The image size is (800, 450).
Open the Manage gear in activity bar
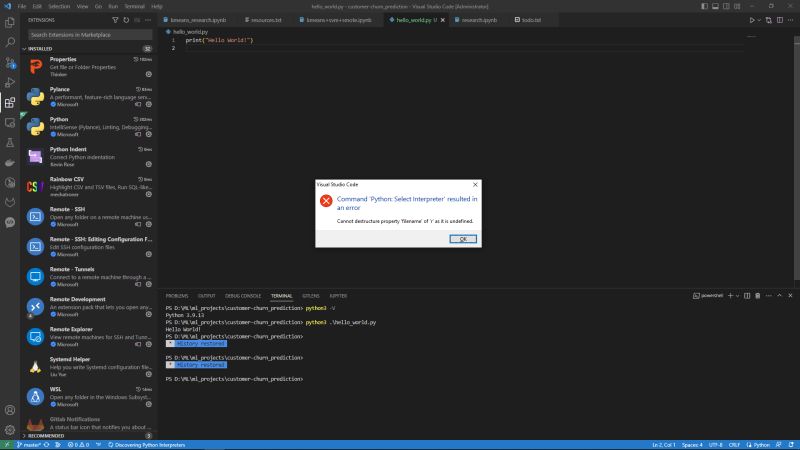pyautogui.click(x=10, y=430)
